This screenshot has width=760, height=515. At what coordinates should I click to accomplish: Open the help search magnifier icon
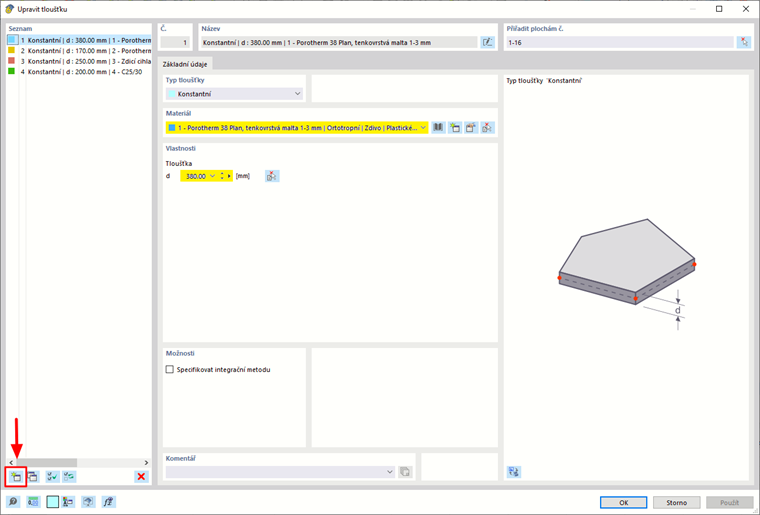[x=13, y=502]
